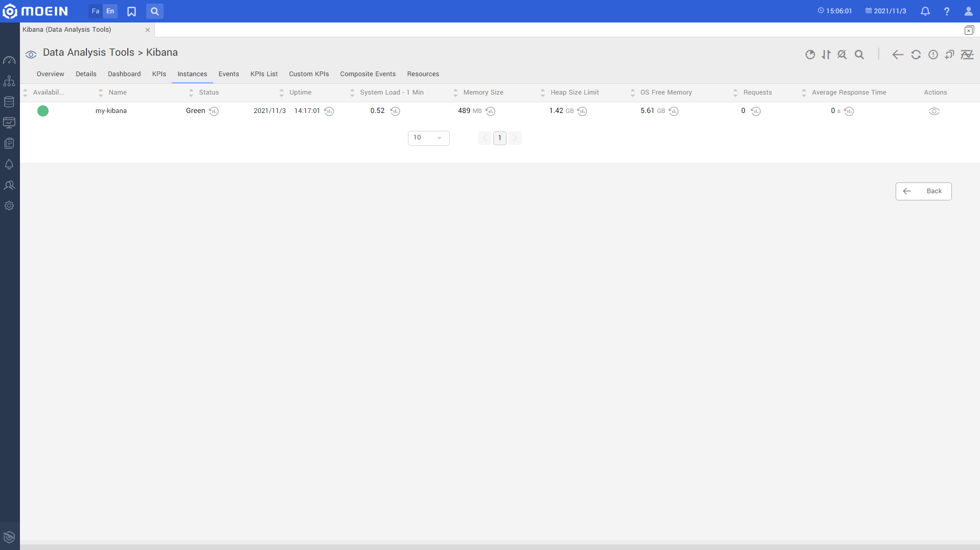Open the monitor chart sidebar icon
Screen dimensions: 980x550
pos(9,123)
